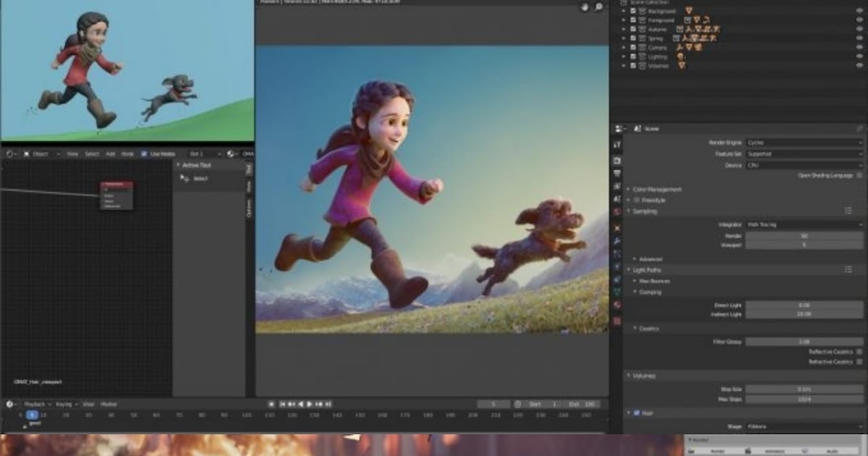Select the light bulb icon beside Lighting collection
Viewport: 868px width, 456px height.
pyautogui.click(x=679, y=56)
